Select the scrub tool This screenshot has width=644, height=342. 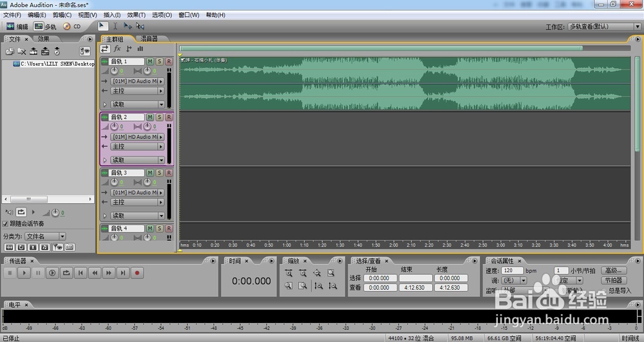click(140, 26)
